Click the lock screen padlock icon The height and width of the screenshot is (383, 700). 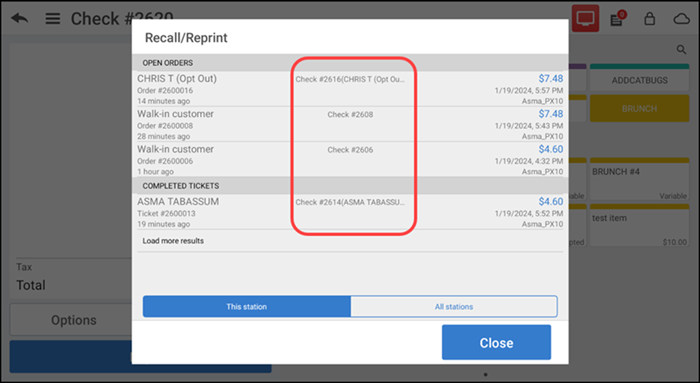point(650,19)
